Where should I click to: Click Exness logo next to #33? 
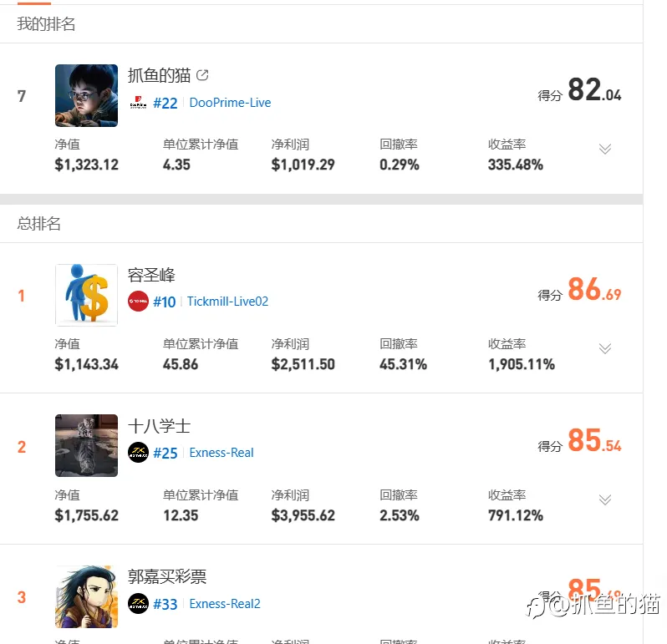point(138,604)
